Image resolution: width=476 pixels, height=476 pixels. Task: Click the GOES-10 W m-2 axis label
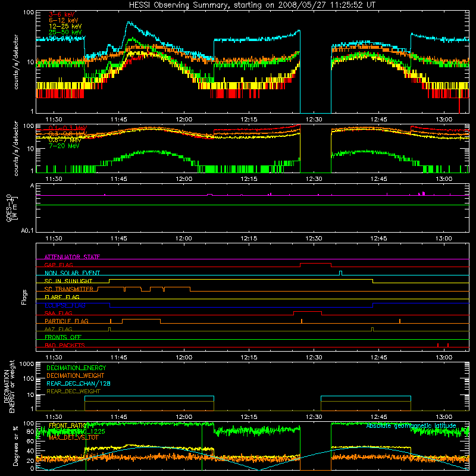pyautogui.click(x=11, y=208)
